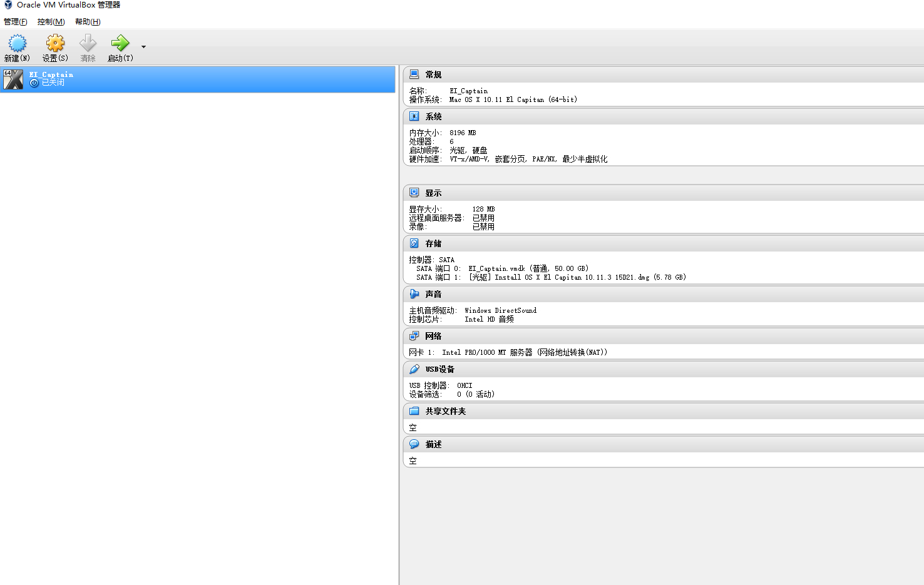Click the VirtualBox title bar app icon
This screenshot has width=924, height=585.
[x=8, y=5]
